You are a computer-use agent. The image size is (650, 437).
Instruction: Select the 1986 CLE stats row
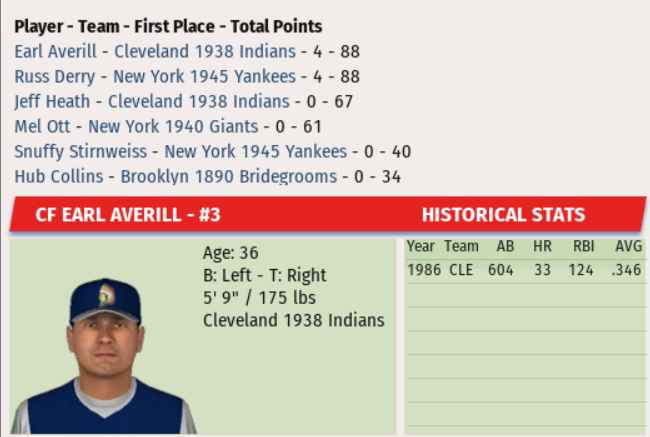tap(523, 270)
